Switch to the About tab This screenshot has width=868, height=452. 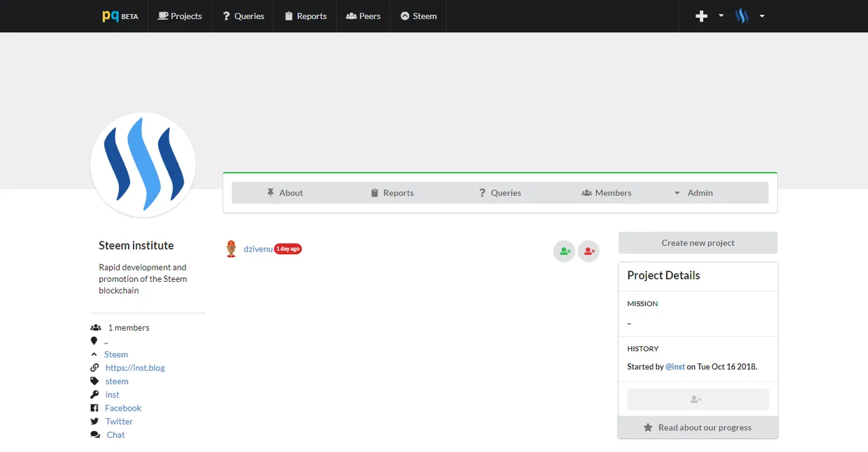pos(285,193)
